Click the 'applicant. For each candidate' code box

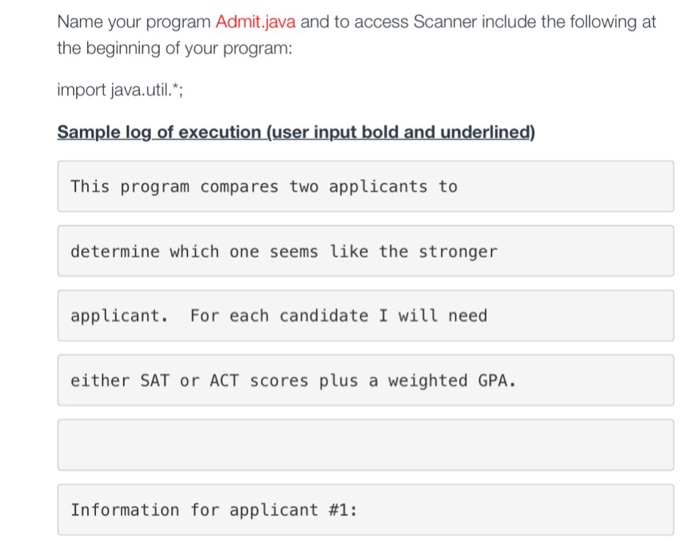point(366,316)
